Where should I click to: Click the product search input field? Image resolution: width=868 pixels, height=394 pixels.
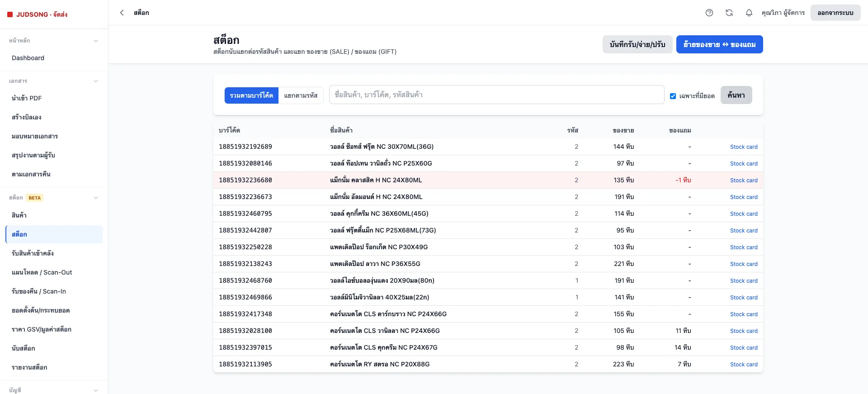[x=496, y=95]
